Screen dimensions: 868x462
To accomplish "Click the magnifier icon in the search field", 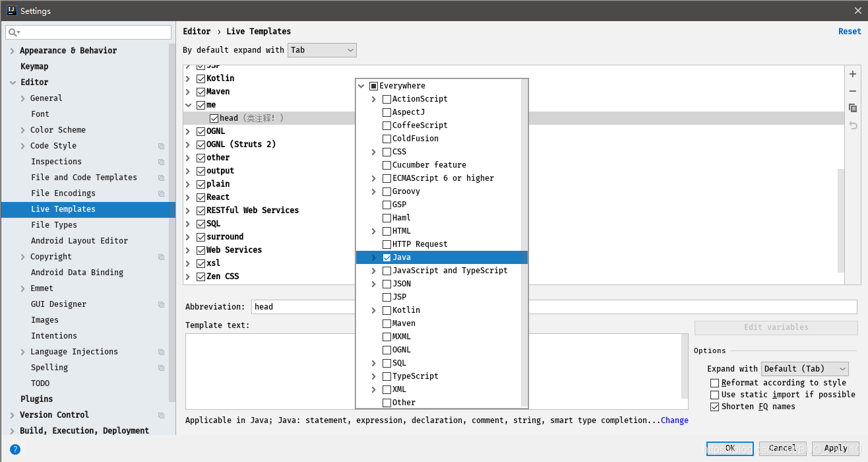I will tap(12, 32).
